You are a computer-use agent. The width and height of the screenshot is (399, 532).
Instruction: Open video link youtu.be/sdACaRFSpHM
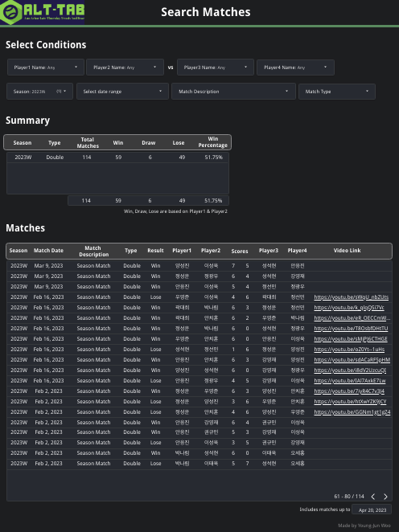[352, 360]
